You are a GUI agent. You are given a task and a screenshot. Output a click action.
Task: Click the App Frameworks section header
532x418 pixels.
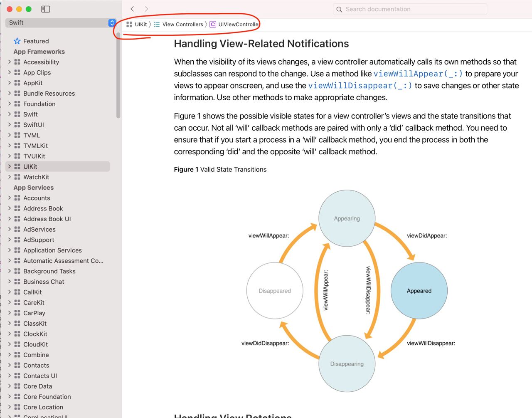39,52
